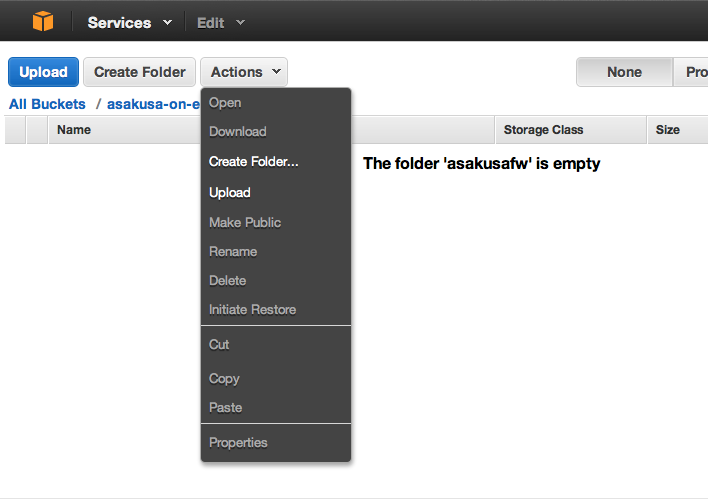Choose Create Folder... from Actions menu
The image size is (708, 499).
(253, 161)
